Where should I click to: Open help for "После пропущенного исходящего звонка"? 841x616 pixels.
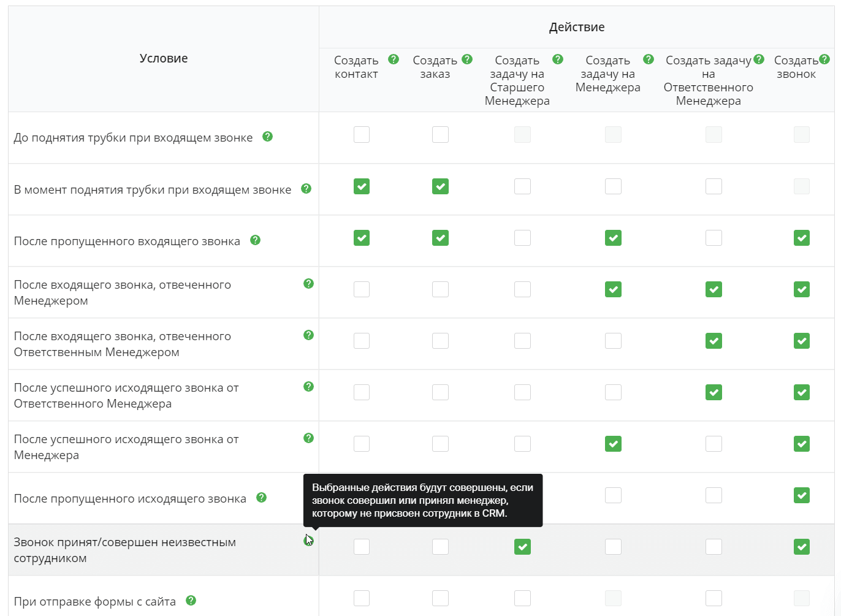click(x=261, y=498)
